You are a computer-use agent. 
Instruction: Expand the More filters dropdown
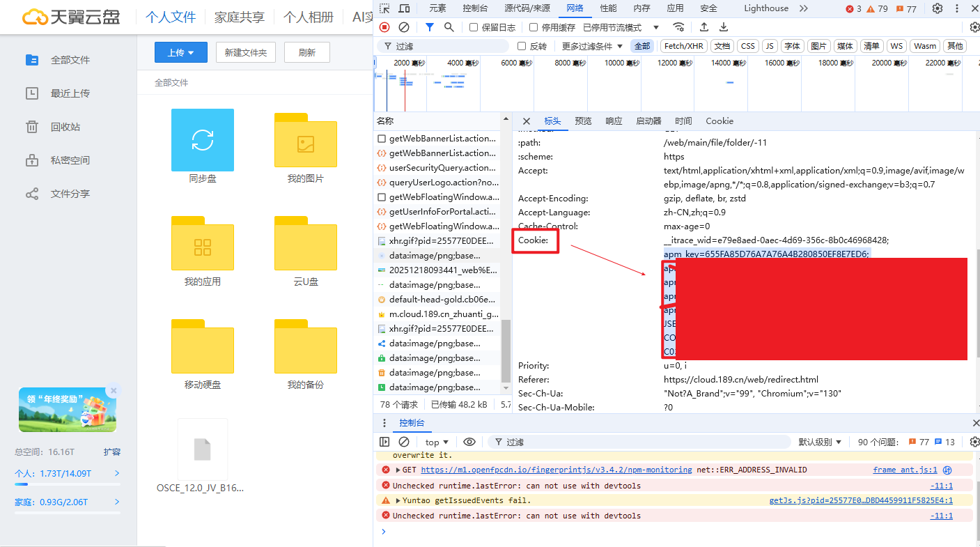(x=592, y=46)
